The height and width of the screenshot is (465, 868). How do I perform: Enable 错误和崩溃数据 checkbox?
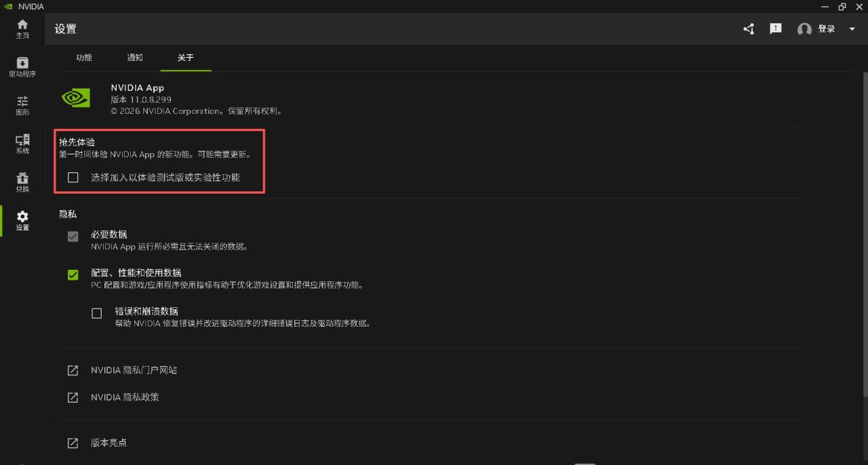click(x=97, y=313)
